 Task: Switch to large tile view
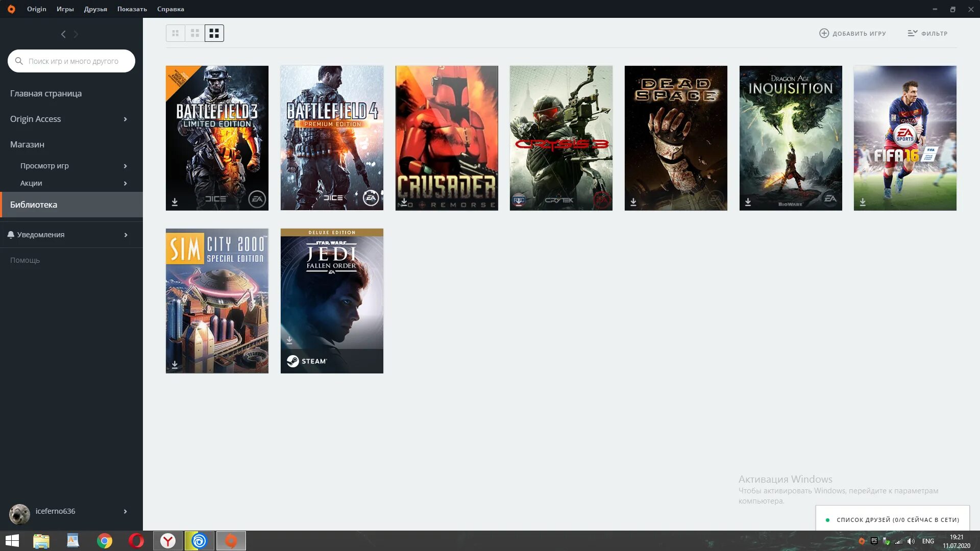(214, 33)
